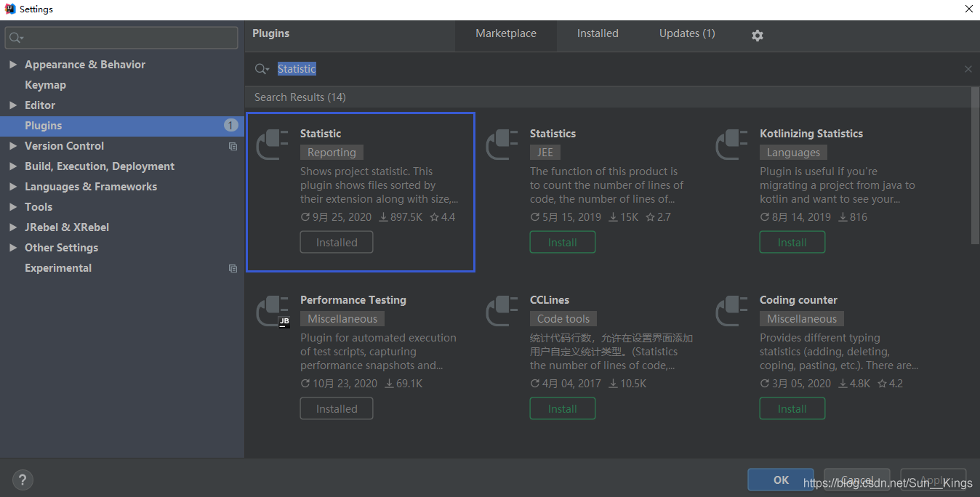Click the CCLines plugin icon
The width and height of the screenshot is (980, 497).
[502, 311]
